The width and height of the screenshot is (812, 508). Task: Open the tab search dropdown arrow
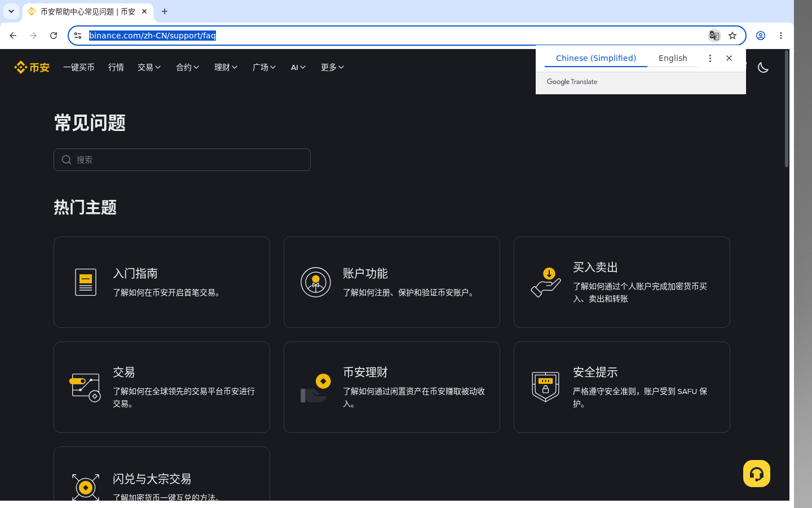coord(11,11)
